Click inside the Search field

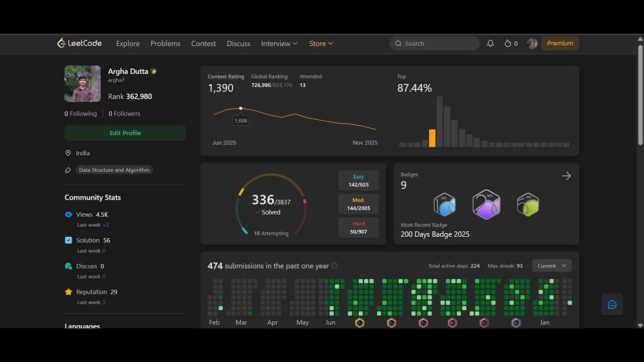435,43
